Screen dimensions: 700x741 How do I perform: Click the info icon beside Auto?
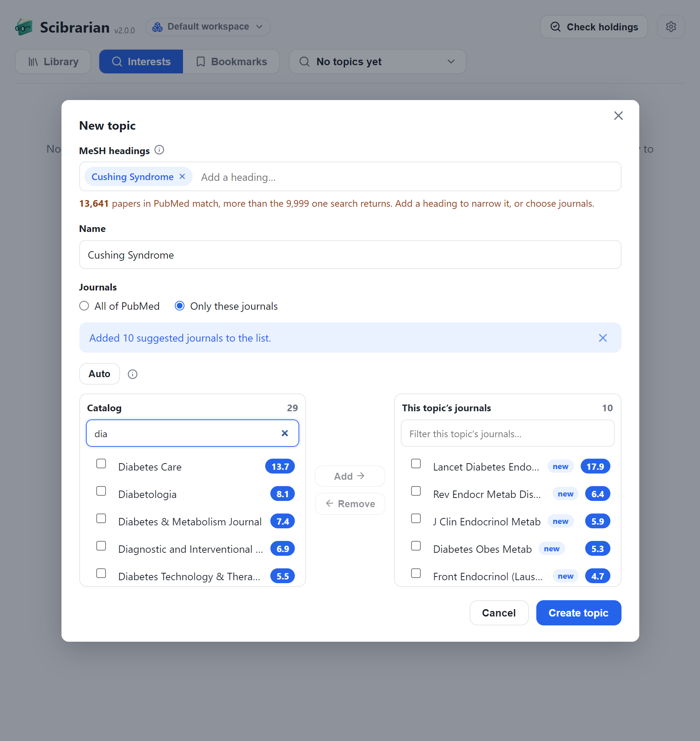click(x=133, y=374)
